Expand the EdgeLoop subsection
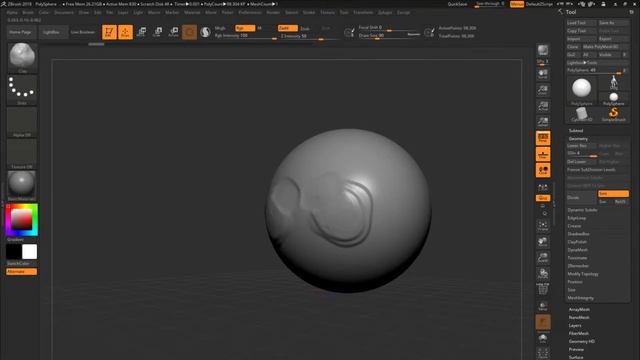640x360 pixels. [577, 218]
